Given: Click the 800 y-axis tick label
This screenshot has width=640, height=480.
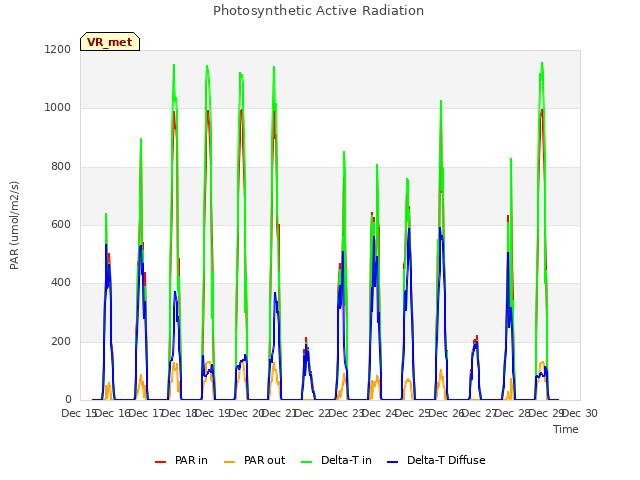Looking at the screenshot, I should click(x=61, y=167).
